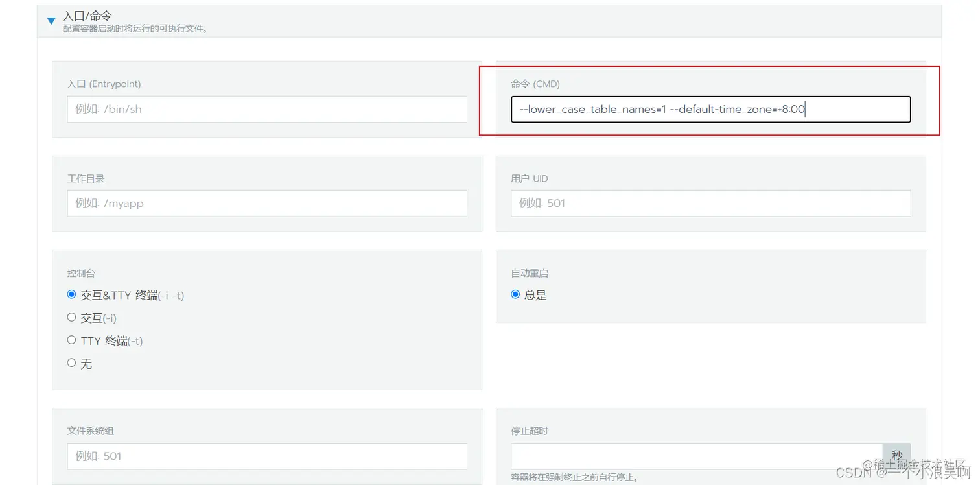Click the 停止超时 input field
Image resolution: width=980 pixels, height=485 pixels.
tap(697, 456)
